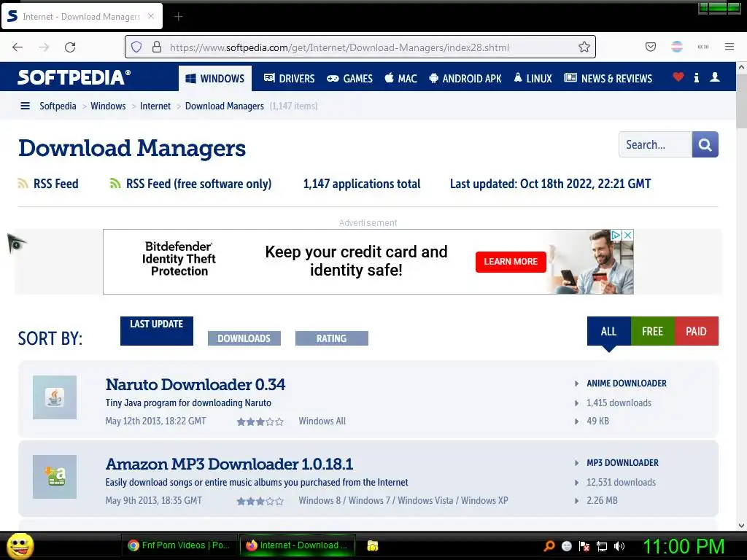Click the Internet breadcrumb link
747x560 pixels.
pos(155,106)
